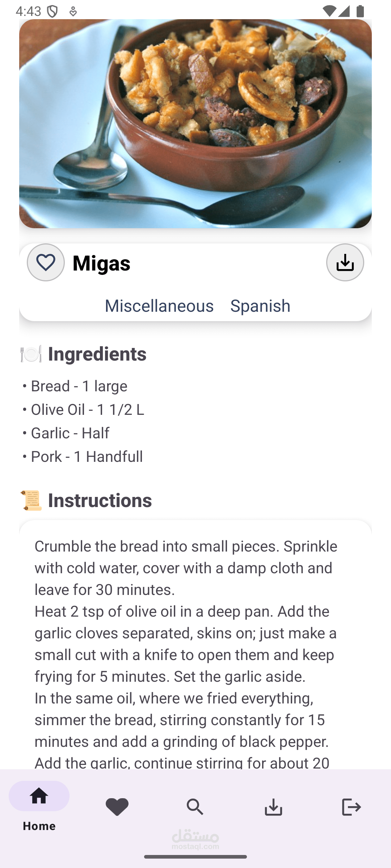
Task: Tap the logout icon in bottom bar
Action: point(351,807)
